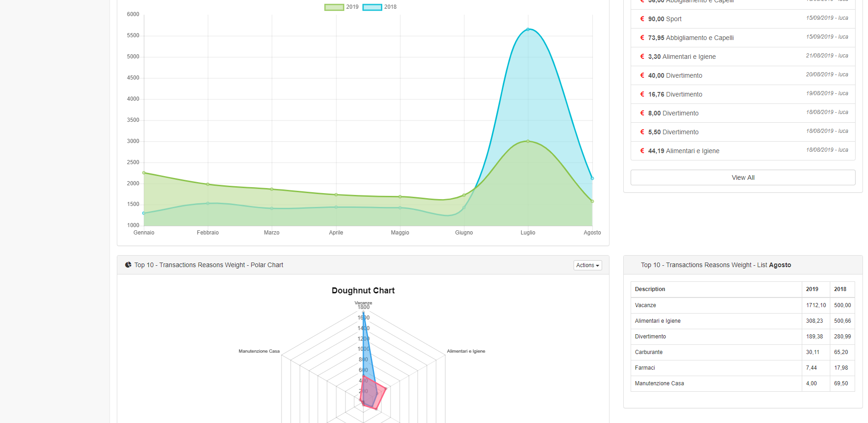Click the Vacanze label on radar chart
This screenshot has height=423, width=868.
[363, 303]
